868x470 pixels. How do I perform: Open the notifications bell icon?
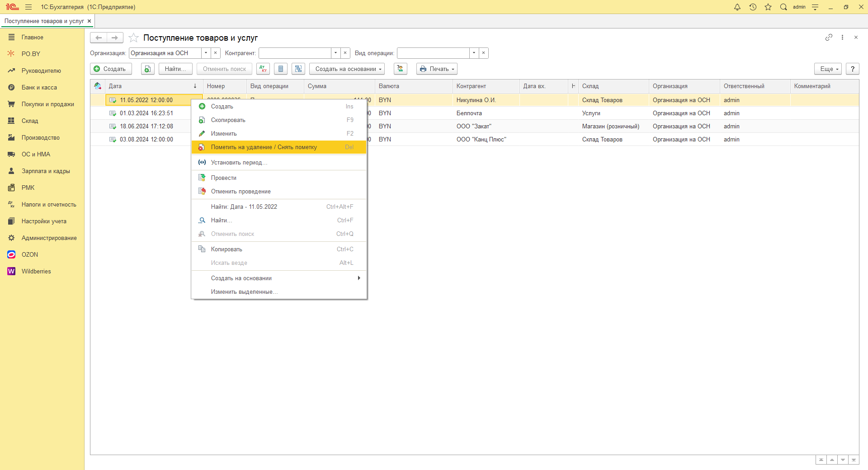[x=737, y=7]
